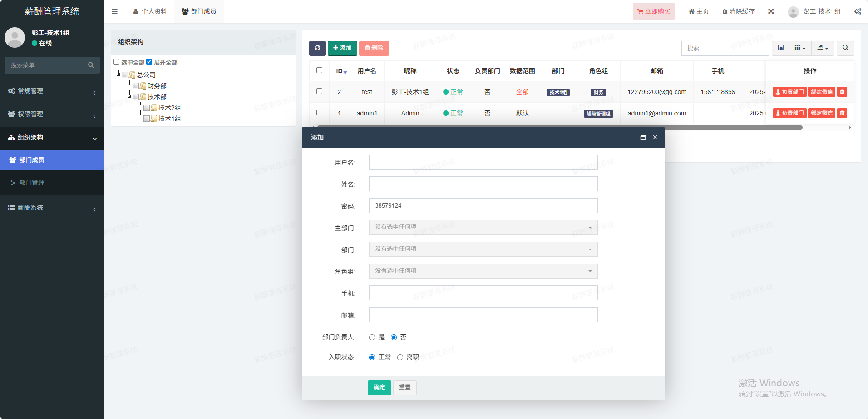Select 是 radio for 部门负责人
The height and width of the screenshot is (419, 868).
(372, 337)
